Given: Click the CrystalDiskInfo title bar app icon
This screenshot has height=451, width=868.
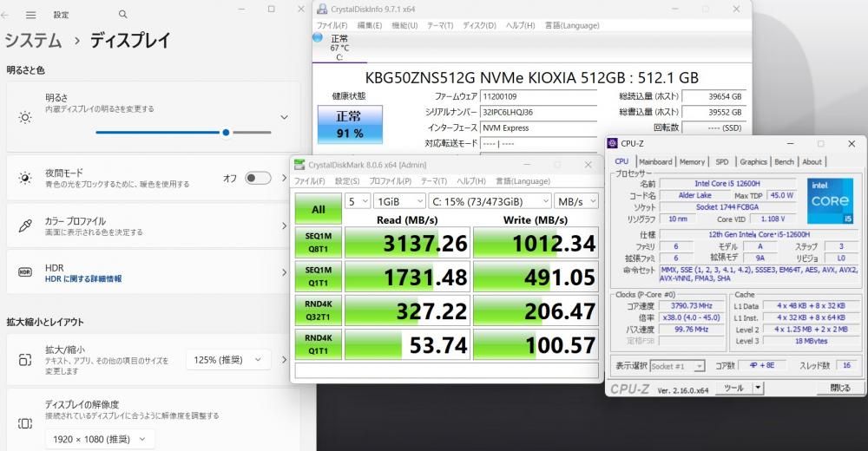Looking at the screenshot, I should pos(322,9).
